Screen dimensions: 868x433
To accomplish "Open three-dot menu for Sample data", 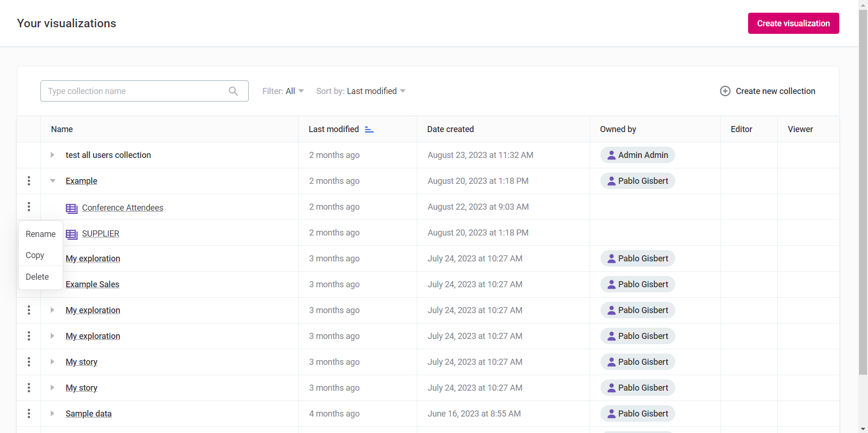I will [29, 414].
